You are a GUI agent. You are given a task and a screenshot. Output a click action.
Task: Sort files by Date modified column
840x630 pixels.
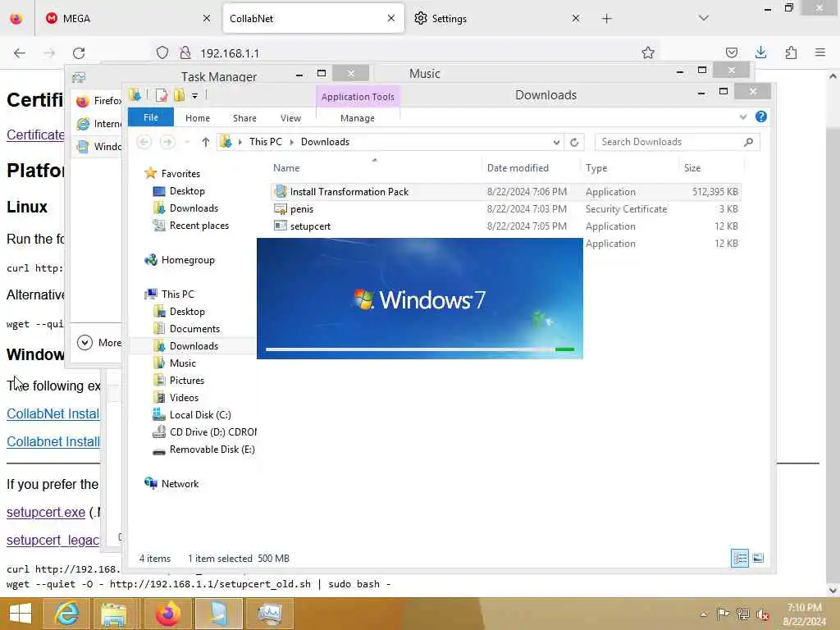[x=518, y=167]
